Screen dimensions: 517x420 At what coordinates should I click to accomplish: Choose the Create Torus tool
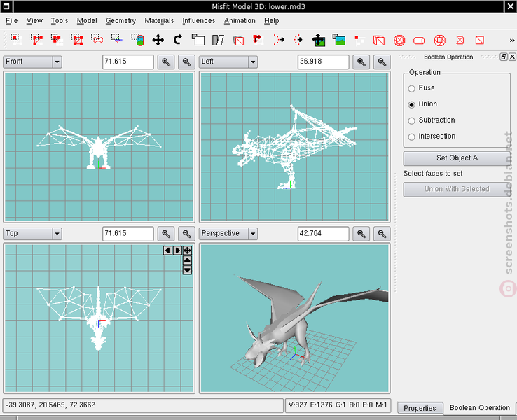pyautogui.click(x=439, y=41)
